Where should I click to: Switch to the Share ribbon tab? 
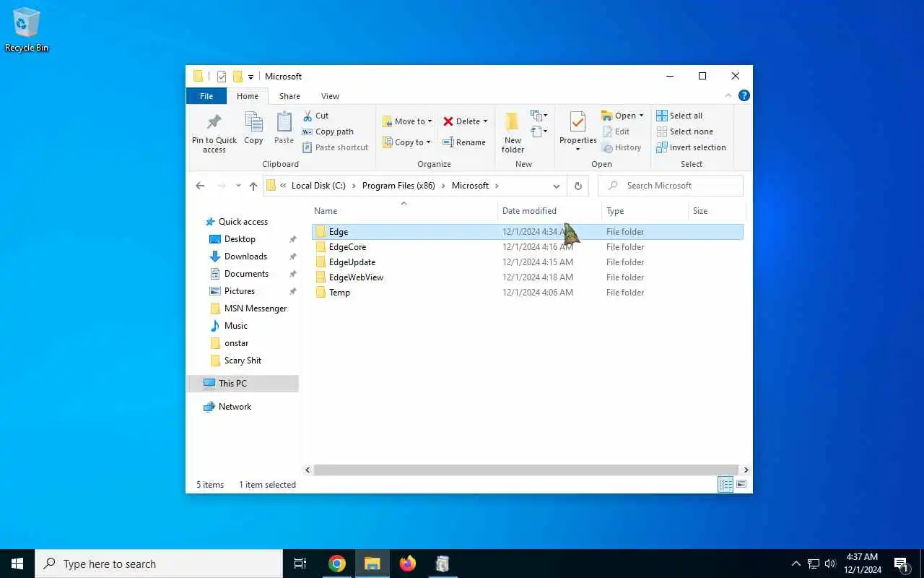pyautogui.click(x=289, y=96)
